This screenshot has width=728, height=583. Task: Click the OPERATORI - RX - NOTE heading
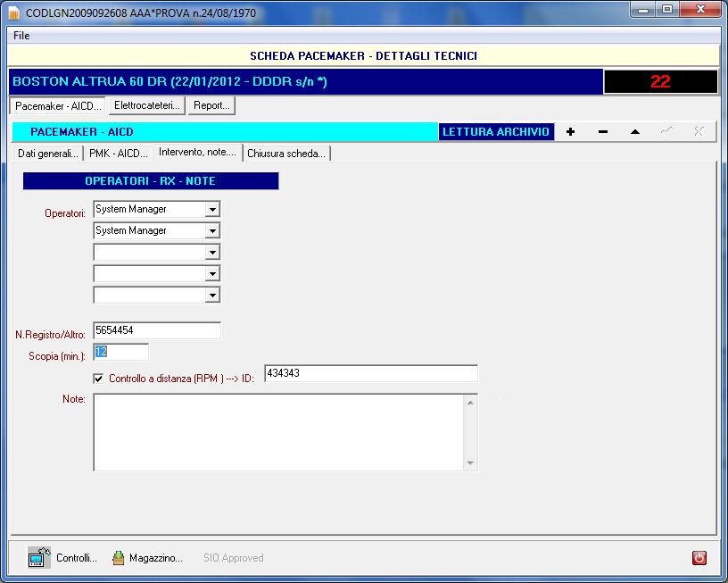pyautogui.click(x=151, y=180)
